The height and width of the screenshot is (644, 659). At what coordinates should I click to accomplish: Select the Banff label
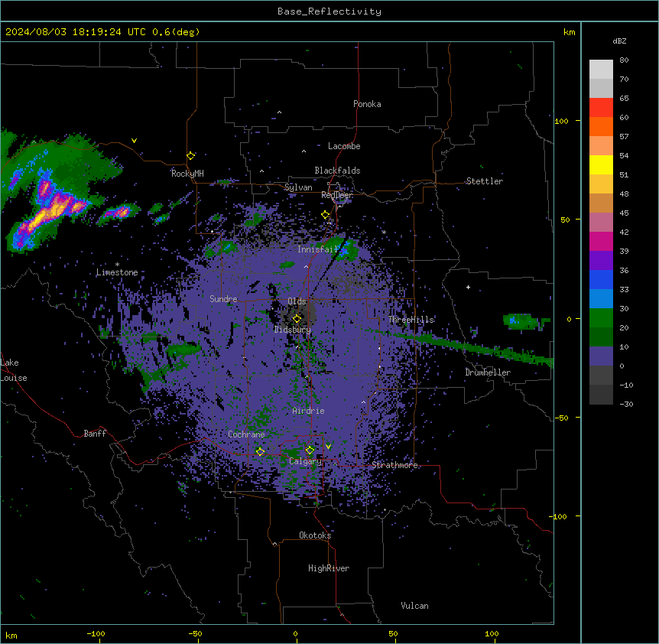[95, 434]
